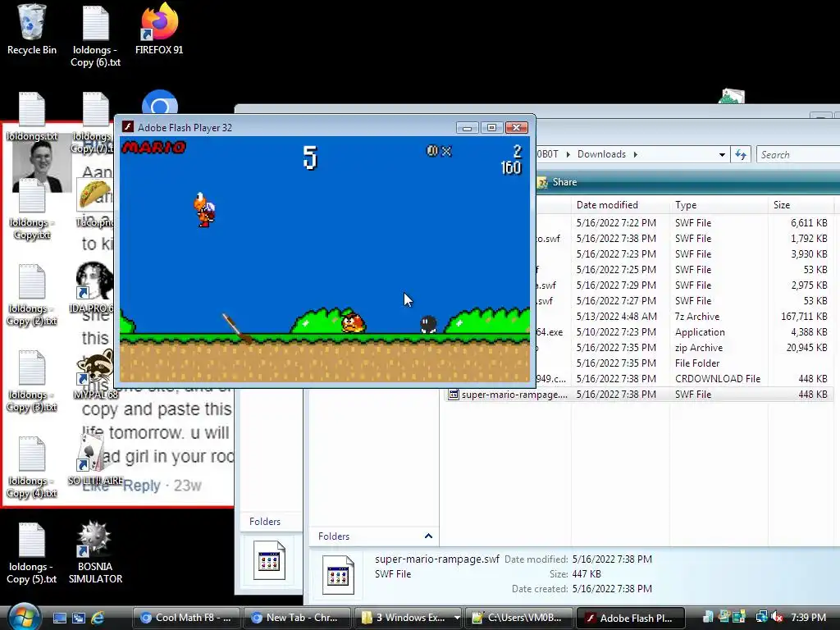Open the BOSNIA SIMULATOR desktop shortcut

pyautogui.click(x=95, y=553)
